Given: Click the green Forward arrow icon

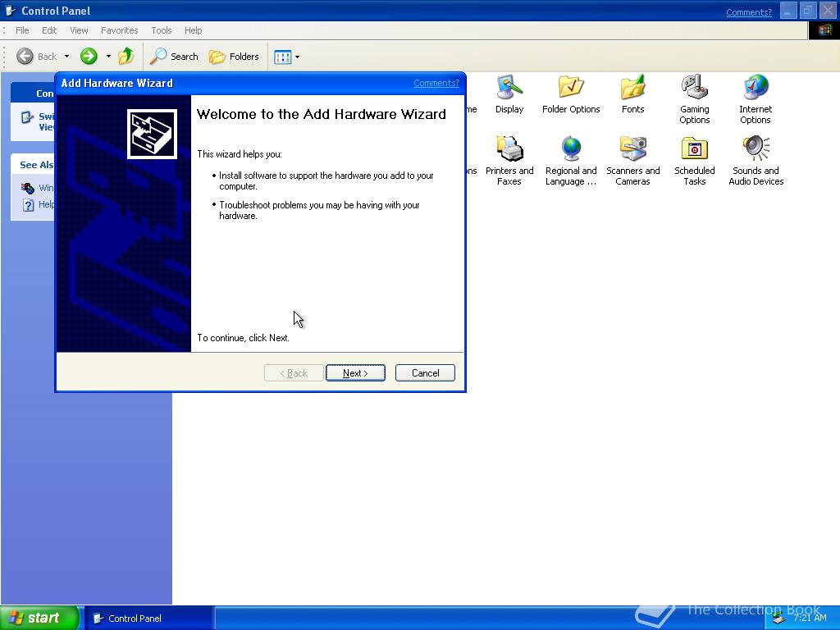Looking at the screenshot, I should (89, 57).
